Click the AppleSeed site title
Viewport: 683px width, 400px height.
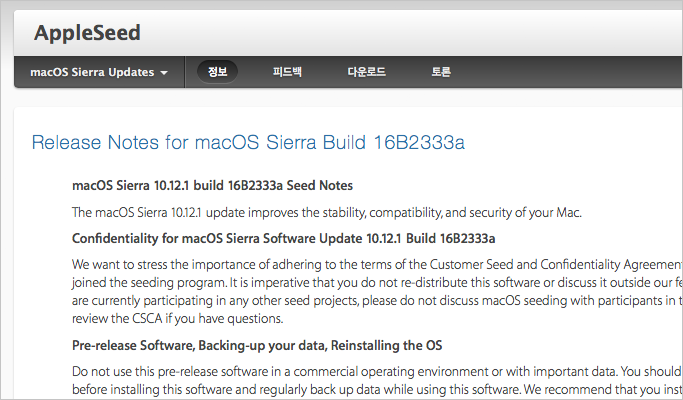coord(87,33)
